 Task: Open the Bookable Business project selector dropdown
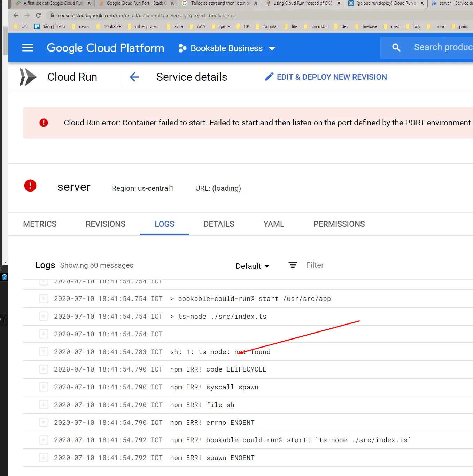[227, 48]
